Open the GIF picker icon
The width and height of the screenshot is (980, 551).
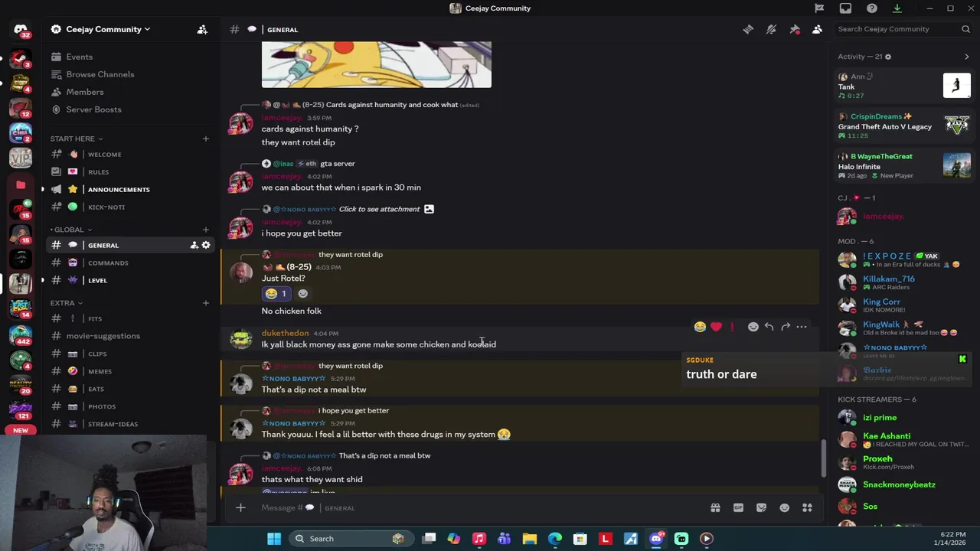738,507
